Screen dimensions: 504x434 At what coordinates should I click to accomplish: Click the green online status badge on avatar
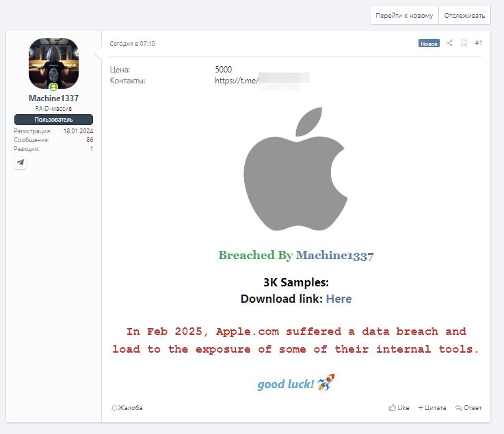tap(53, 87)
